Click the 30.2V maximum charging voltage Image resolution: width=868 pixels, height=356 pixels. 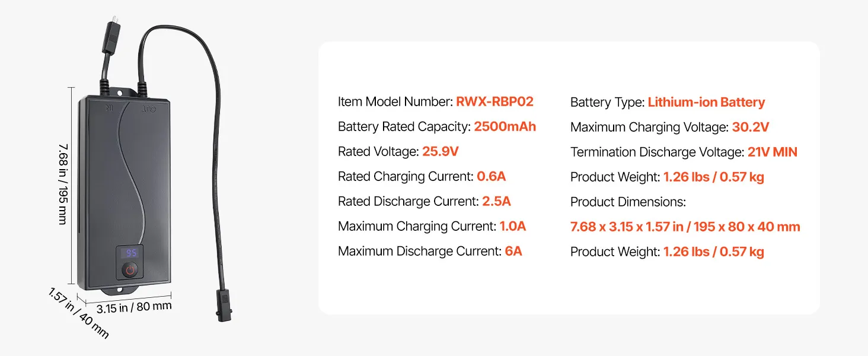(750, 127)
